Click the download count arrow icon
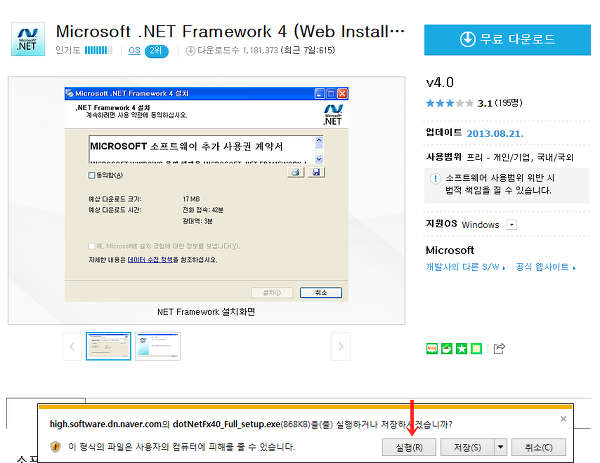This screenshot has width=600, height=463. tap(190, 51)
